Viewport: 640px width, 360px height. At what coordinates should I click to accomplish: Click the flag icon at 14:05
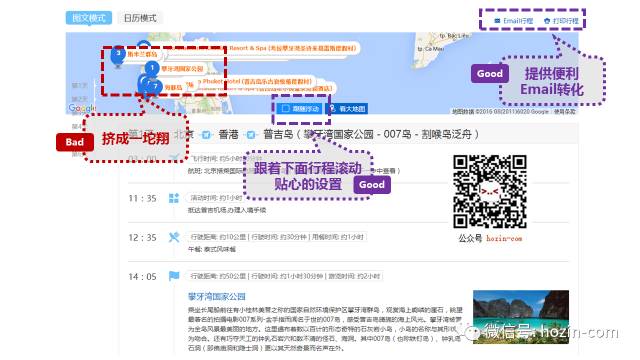(174, 276)
